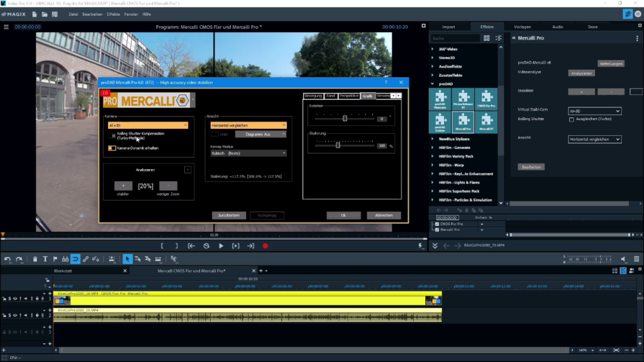Confirm the Mercalli dialog with Ok
The width and height of the screenshot is (644, 362).
coord(343,216)
